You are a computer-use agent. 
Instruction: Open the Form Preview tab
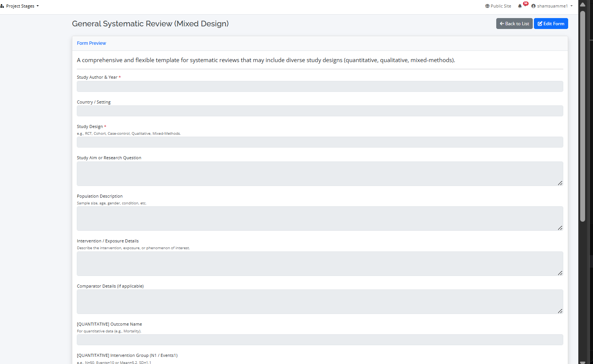click(x=91, y=43)
